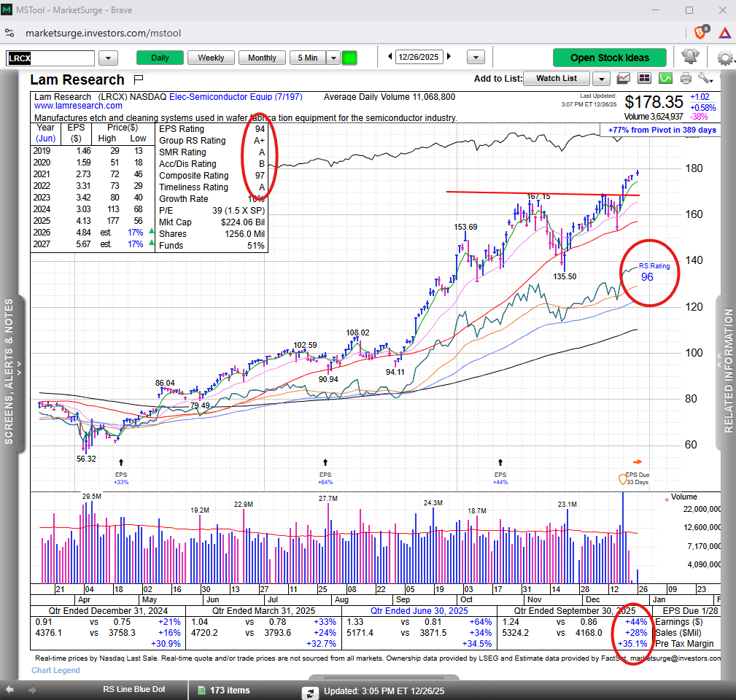736x700 pixels.
Task: Click the date field 12/26/2025
Action: coord(418,57)
